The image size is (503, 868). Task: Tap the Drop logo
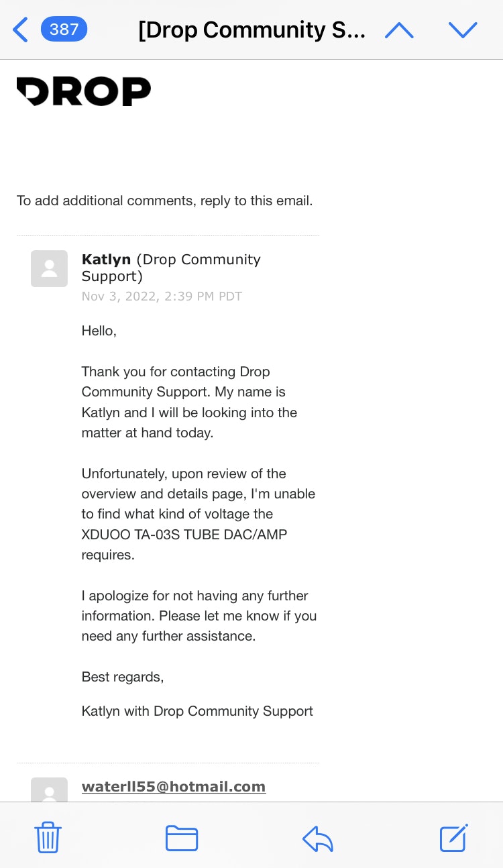(x=84, y=91)
